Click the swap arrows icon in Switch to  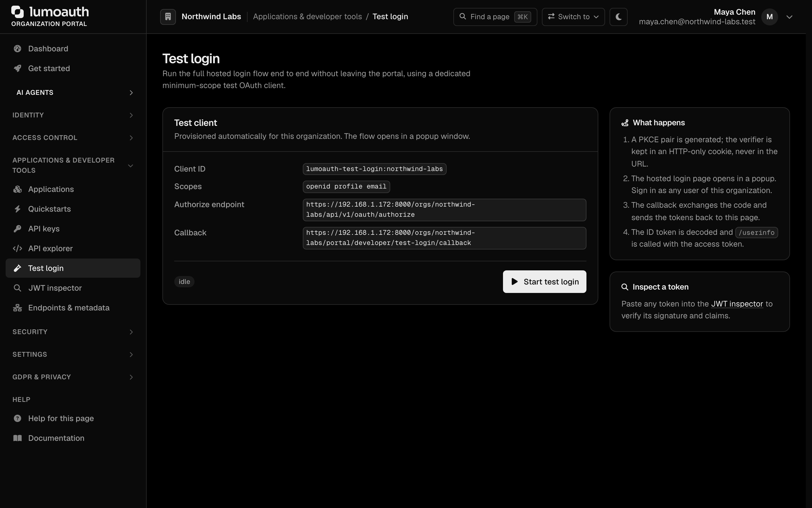[x=551, y=16]
